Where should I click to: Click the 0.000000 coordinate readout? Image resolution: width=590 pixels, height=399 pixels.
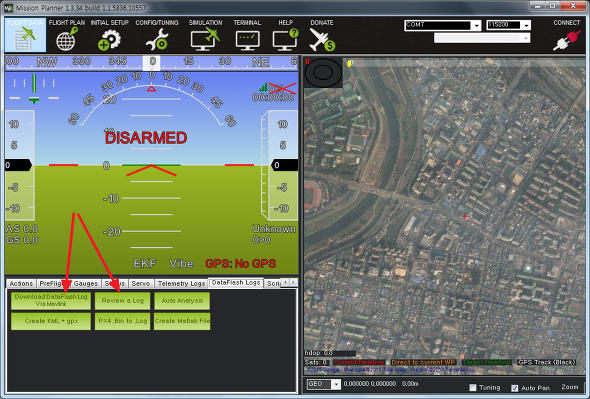pyautogui.click(x=370, y=384)
